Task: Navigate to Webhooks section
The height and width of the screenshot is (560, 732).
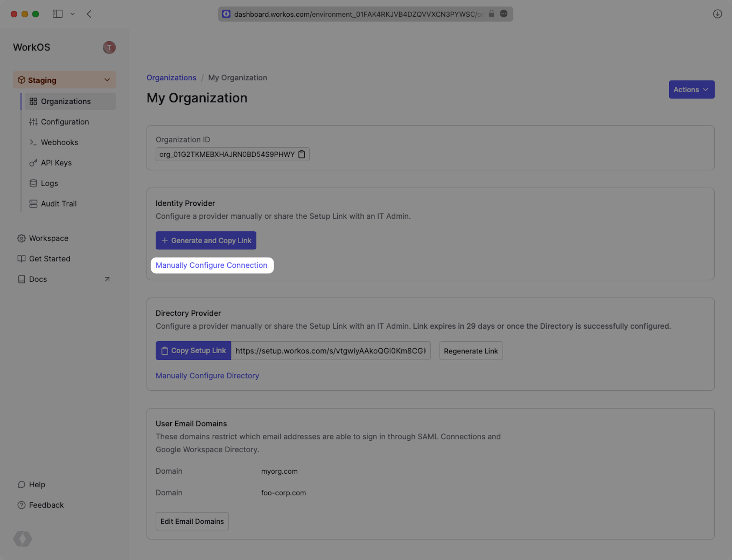Action: click(59, 142)
